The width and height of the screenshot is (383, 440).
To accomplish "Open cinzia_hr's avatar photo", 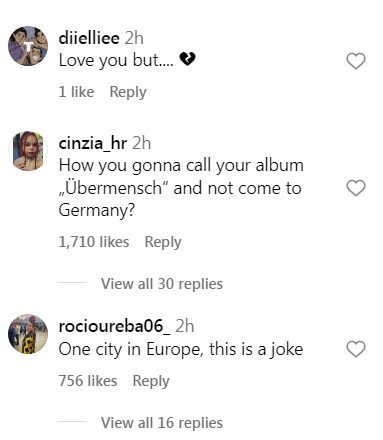I will coord(28,151).
